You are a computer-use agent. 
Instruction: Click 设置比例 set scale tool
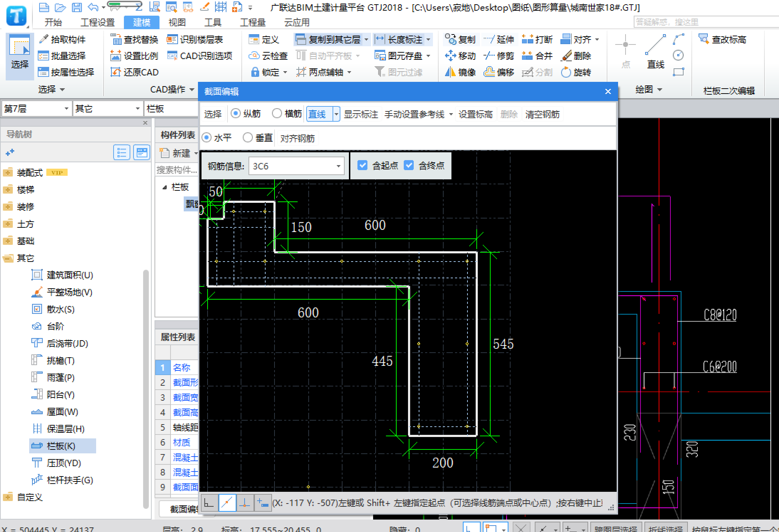pos(134,56)
